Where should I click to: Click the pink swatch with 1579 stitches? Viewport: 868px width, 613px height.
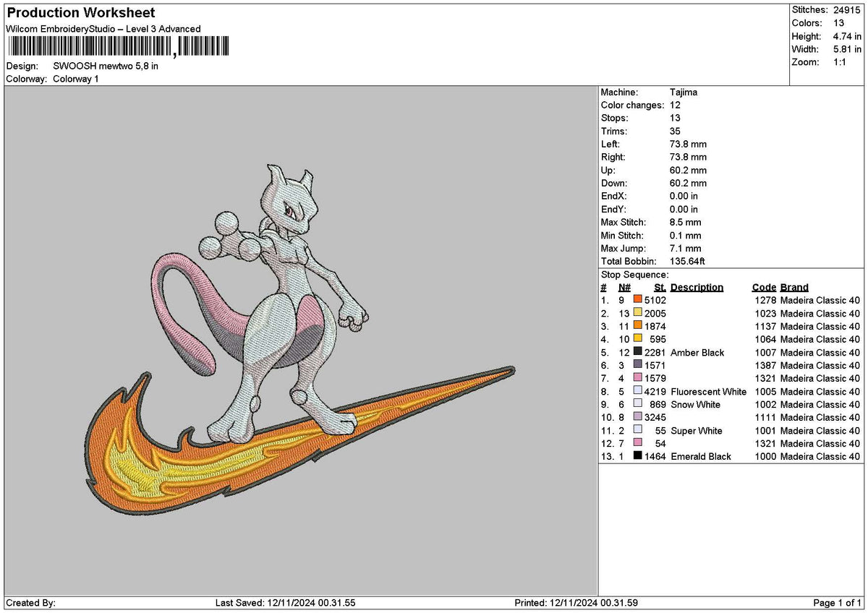coord(638,378)
